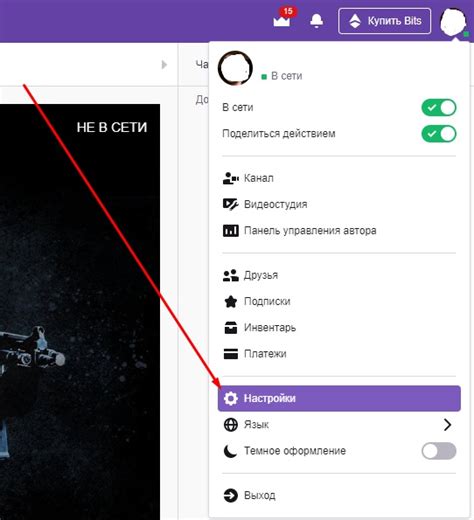Toggle the В сети online switch

pyautogui.click(x=439, y=108)
